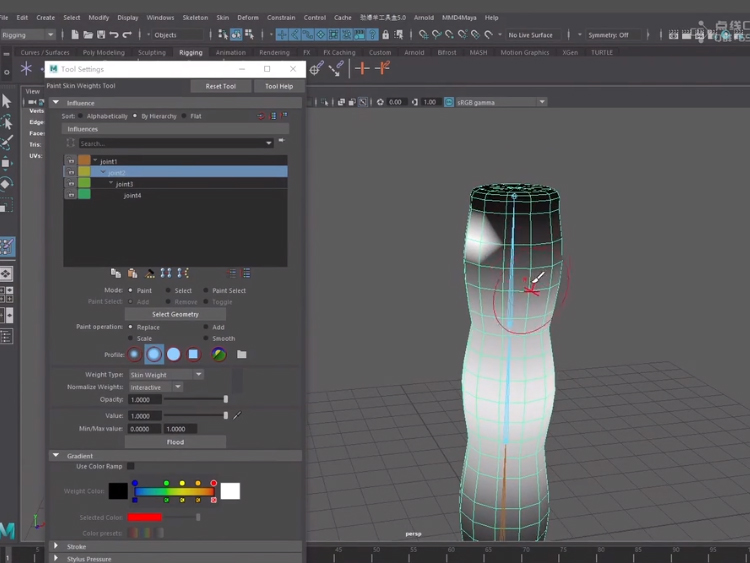Click the Reset Tool button
The height and width of the screenshot is (563, 750).
221,86
